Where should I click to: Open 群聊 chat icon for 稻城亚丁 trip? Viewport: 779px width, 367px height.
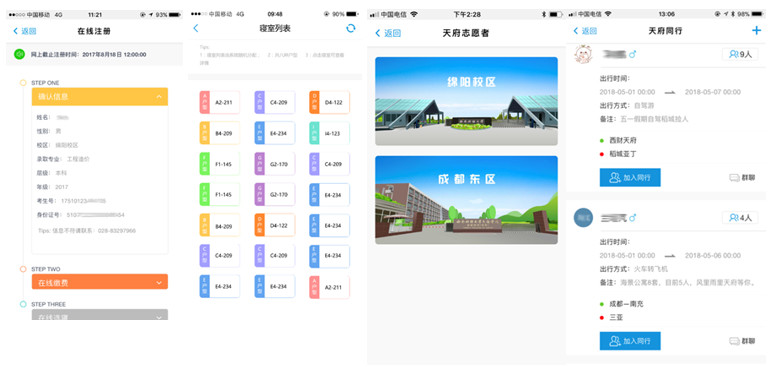[742, 177]
